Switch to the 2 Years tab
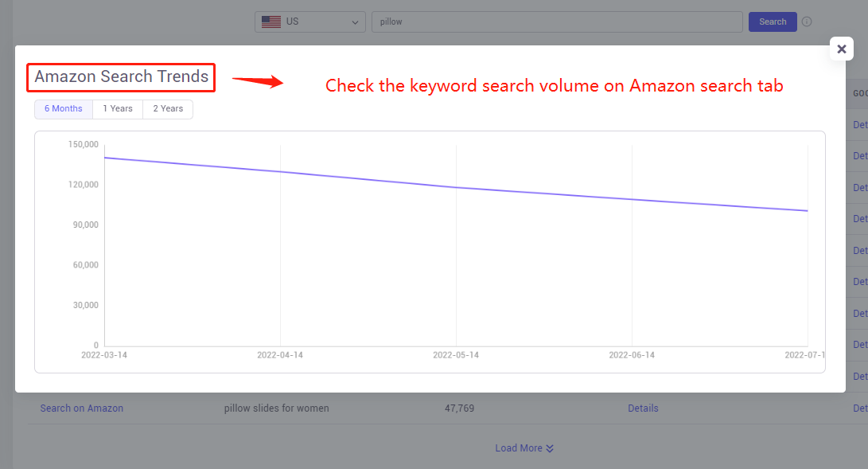868x469 pixels. point(168,109)
